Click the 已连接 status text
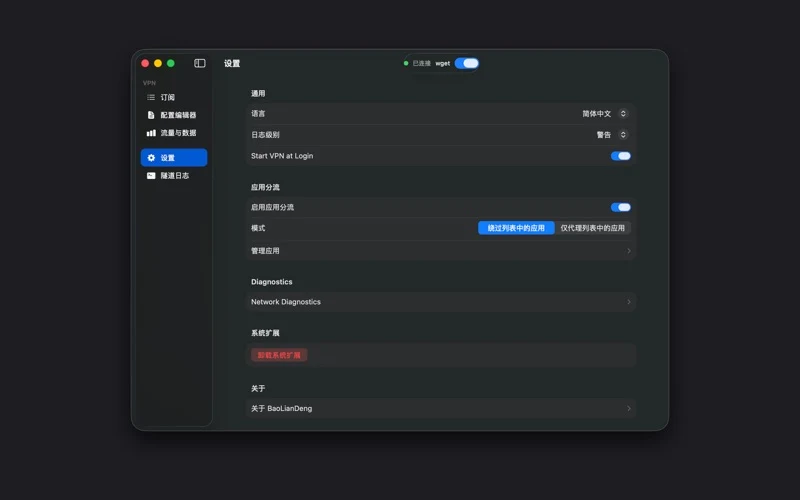800x500 pixels. click(x=421, y=63)
